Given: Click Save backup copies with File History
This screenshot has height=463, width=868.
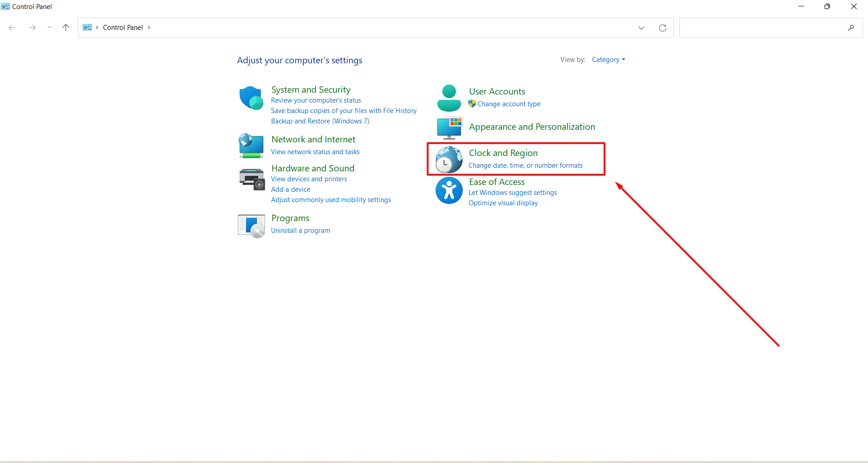Looking at the screenshot, I should 344,111.
